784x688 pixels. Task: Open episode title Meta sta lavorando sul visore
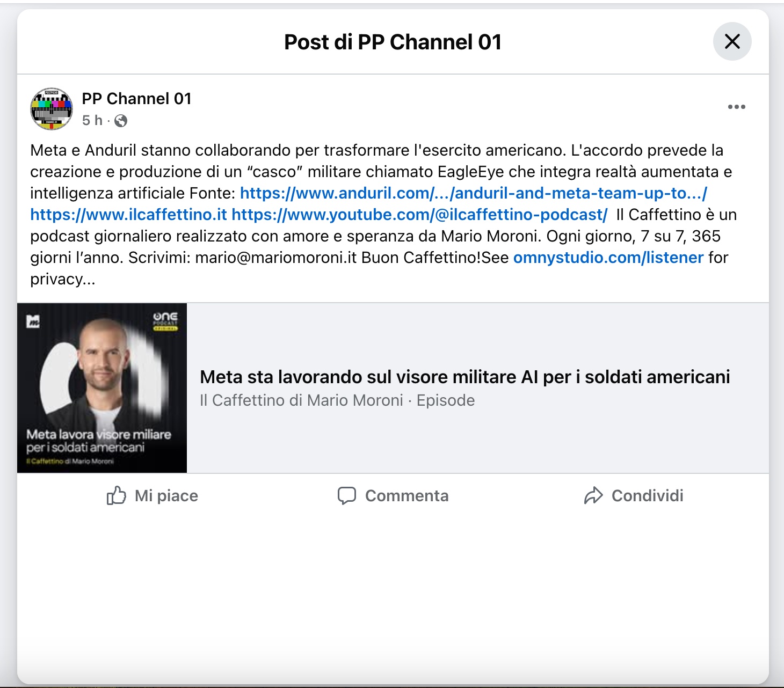[x=465, y=377]
